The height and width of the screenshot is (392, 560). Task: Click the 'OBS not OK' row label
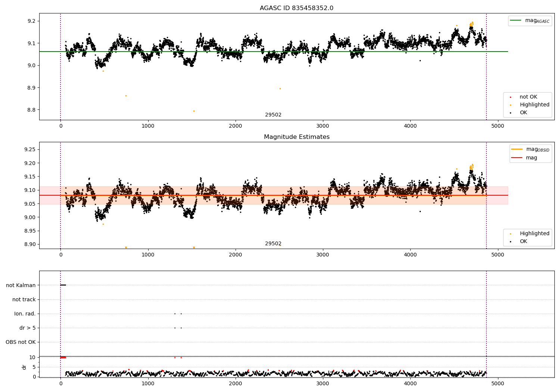point(21,342)
